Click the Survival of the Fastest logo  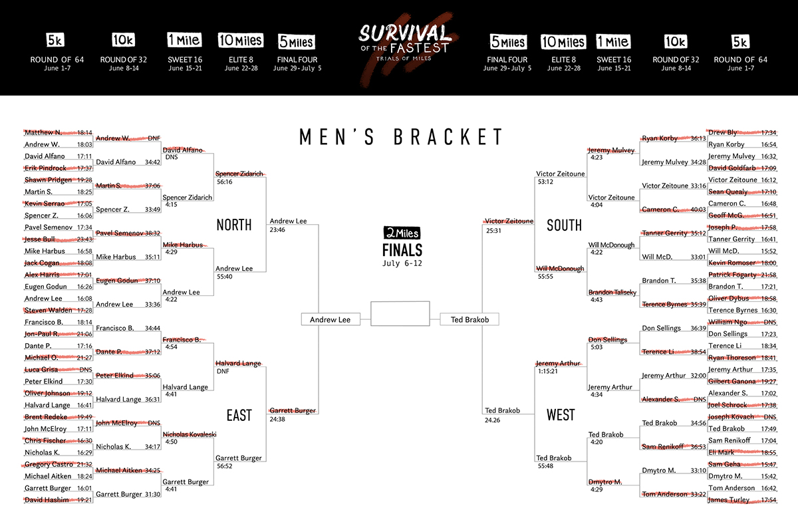tap(404, 41)
